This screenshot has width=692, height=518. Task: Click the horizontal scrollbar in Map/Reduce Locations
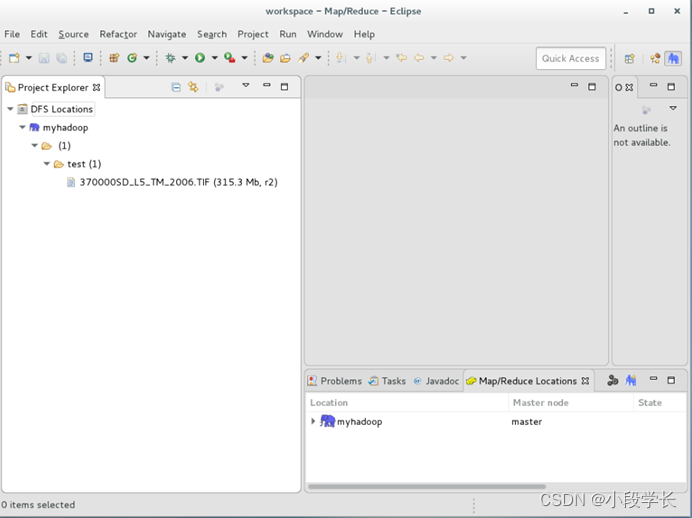427,487
